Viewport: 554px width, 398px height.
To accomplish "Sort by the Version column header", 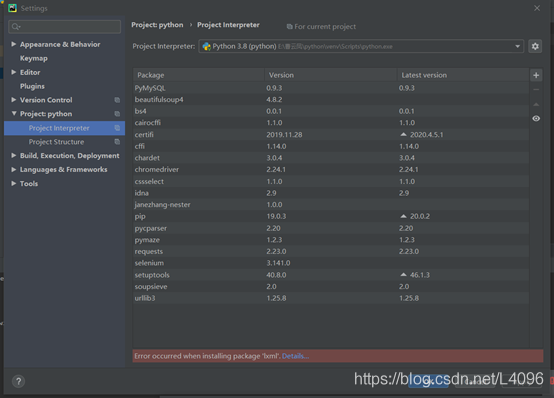I will (331, 75).
